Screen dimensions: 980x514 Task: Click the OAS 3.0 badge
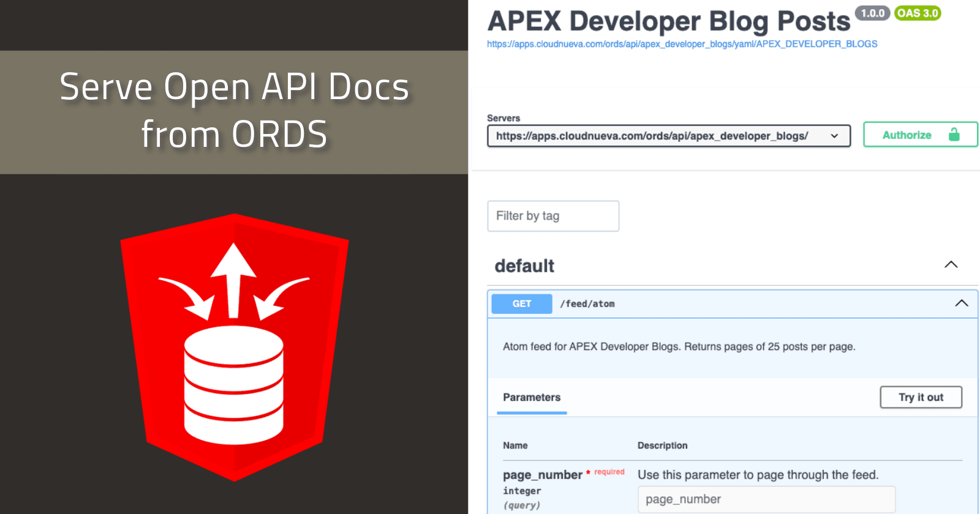(918, 13)
